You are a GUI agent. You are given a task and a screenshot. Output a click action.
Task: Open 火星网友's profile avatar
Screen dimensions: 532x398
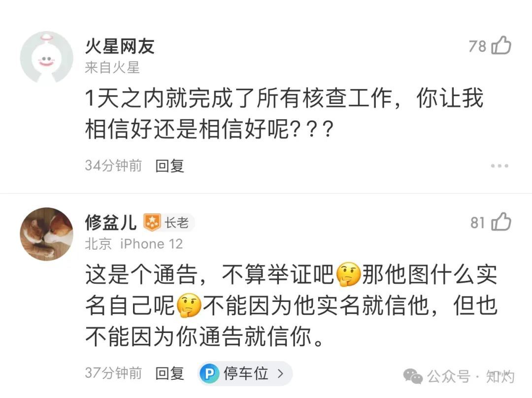point(46,57)
